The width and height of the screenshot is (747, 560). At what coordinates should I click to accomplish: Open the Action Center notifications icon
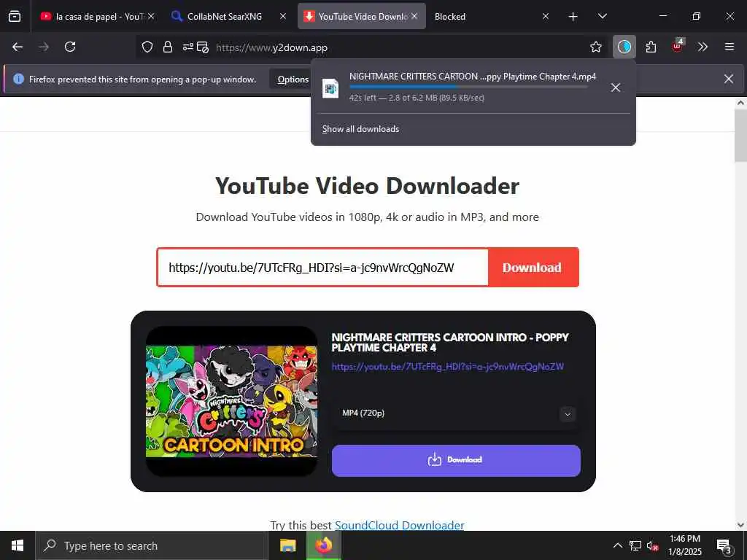coord(724,545)
